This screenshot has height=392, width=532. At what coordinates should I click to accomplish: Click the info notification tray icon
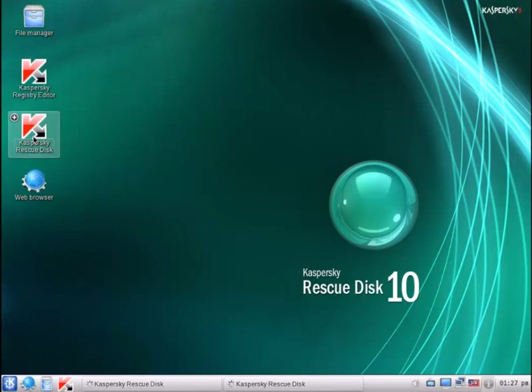tap(489, 383)
